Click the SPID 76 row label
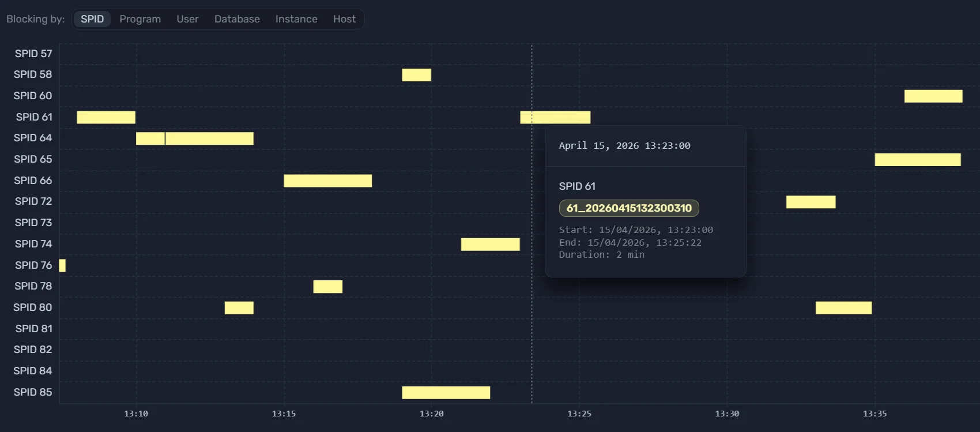980x432 pixels. 33,265
